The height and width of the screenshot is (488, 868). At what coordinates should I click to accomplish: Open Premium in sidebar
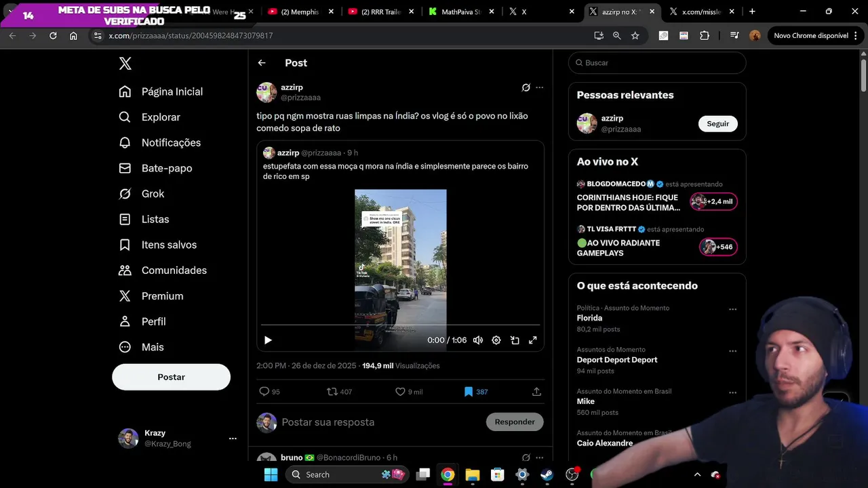point(151,296)
